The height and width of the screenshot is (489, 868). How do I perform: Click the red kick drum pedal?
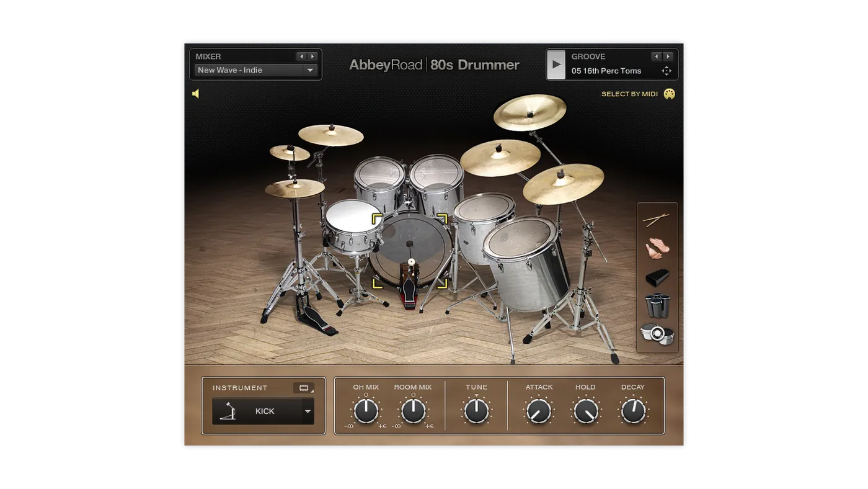pyautogui.click(x=409, y=286)
